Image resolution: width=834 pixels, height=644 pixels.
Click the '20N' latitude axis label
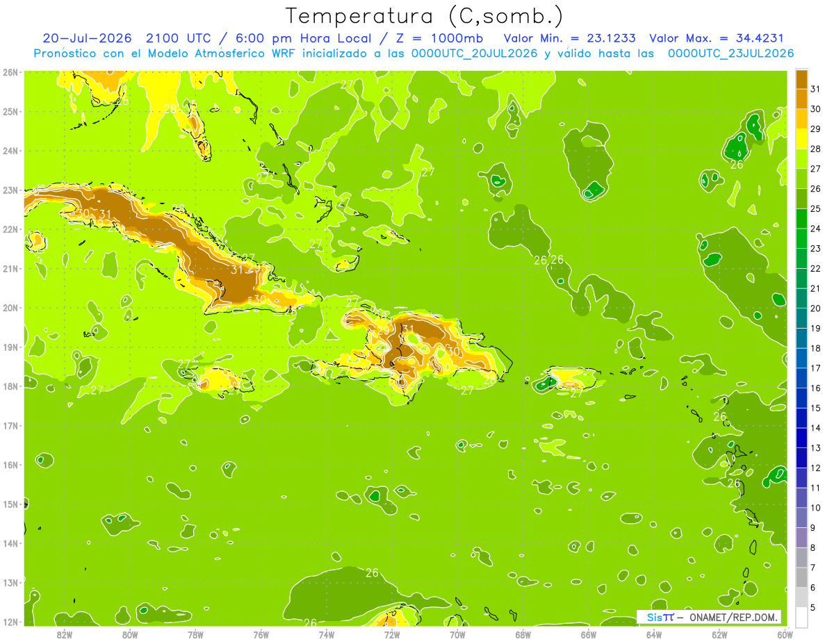point(10,308)
